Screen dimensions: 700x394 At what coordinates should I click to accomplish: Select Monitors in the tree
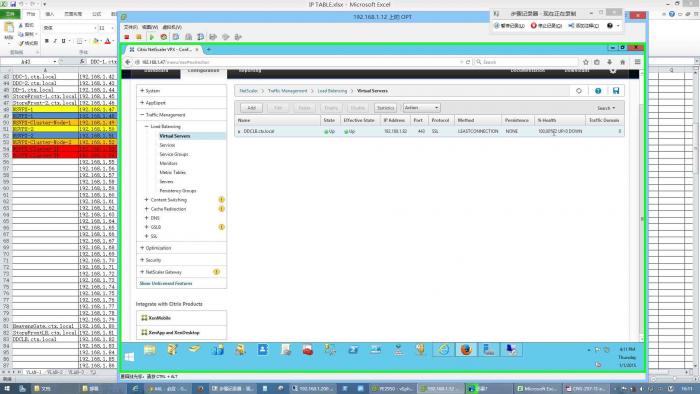pos(169,163)
